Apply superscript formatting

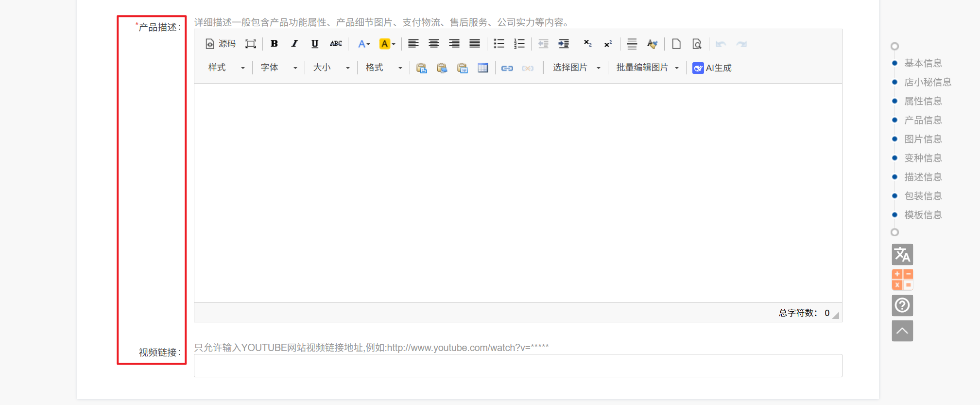(608, 44)
